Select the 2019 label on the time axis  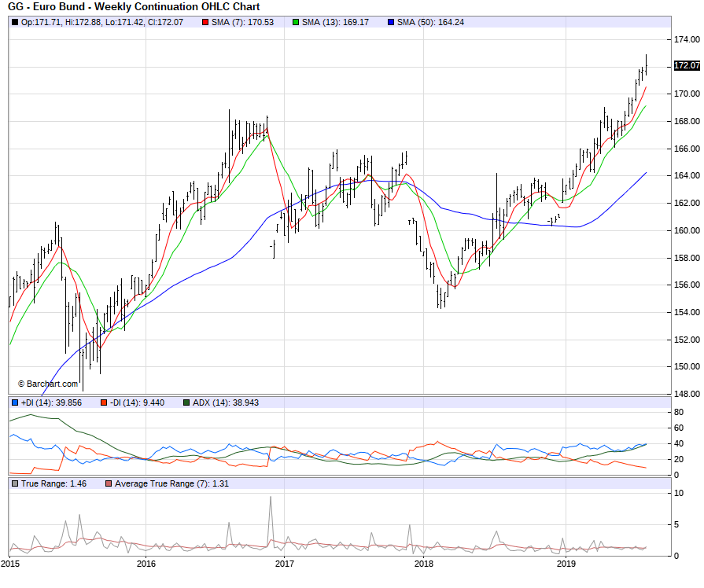[565, 564]
